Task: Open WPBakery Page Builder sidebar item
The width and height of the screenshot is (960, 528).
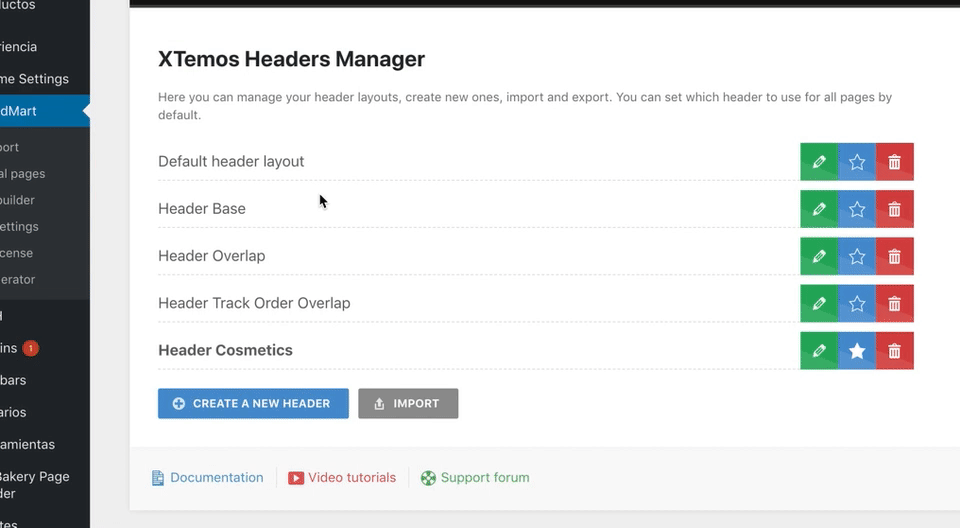Action: pyautogui.click(x=34, y=485)
